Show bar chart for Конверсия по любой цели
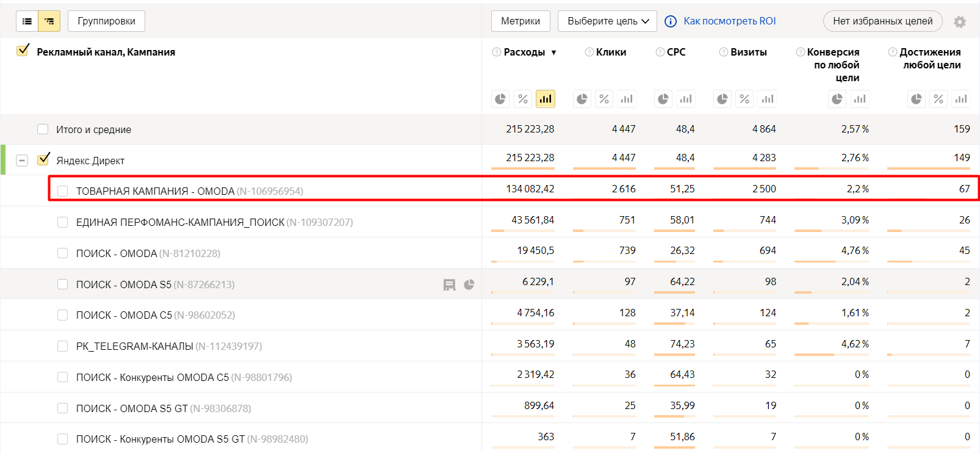 pyautogui.click(x=860, y=99)
